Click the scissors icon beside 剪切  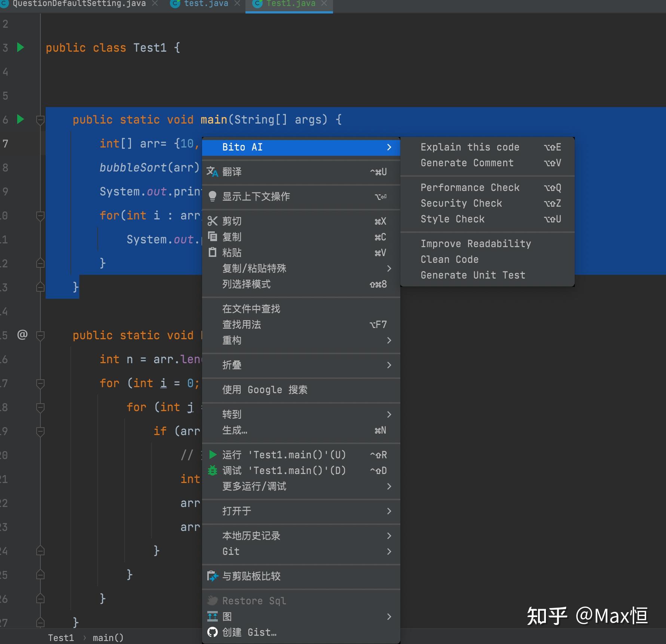[x=212, y=221]
